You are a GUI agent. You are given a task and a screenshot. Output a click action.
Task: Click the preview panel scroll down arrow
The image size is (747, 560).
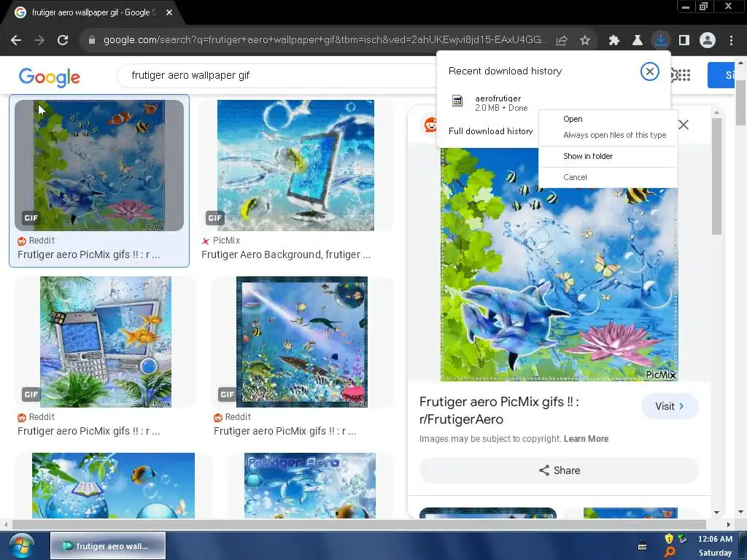pyautogui.click(x=717, y=513)
